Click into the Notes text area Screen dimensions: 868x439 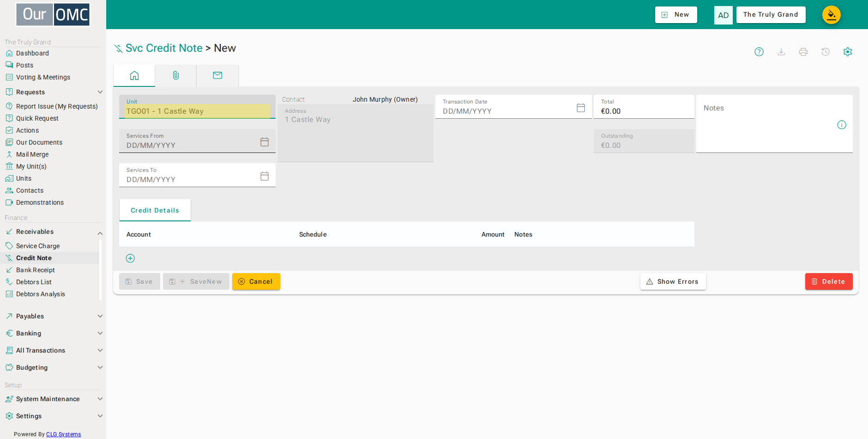(774, 124)
